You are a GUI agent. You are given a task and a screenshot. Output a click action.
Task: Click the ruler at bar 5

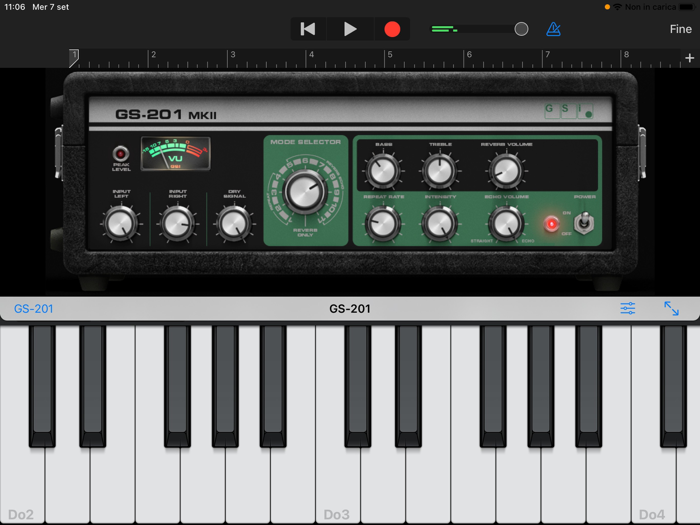click(390, 55)
